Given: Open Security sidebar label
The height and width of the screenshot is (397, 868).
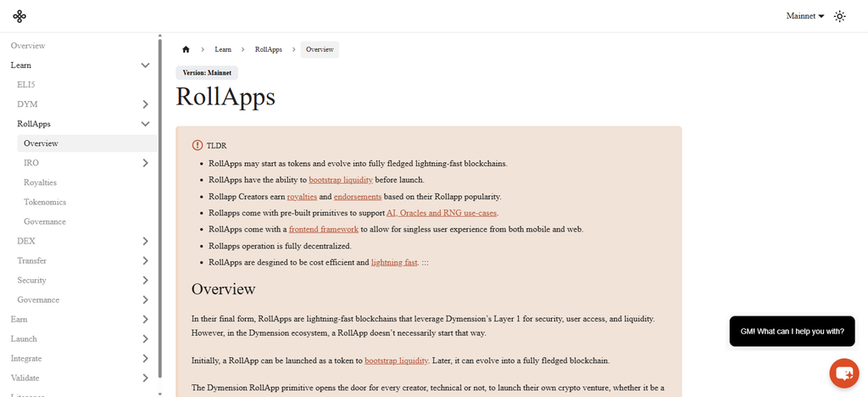Looking at the screenshot, I should click(x=31, y=280).
